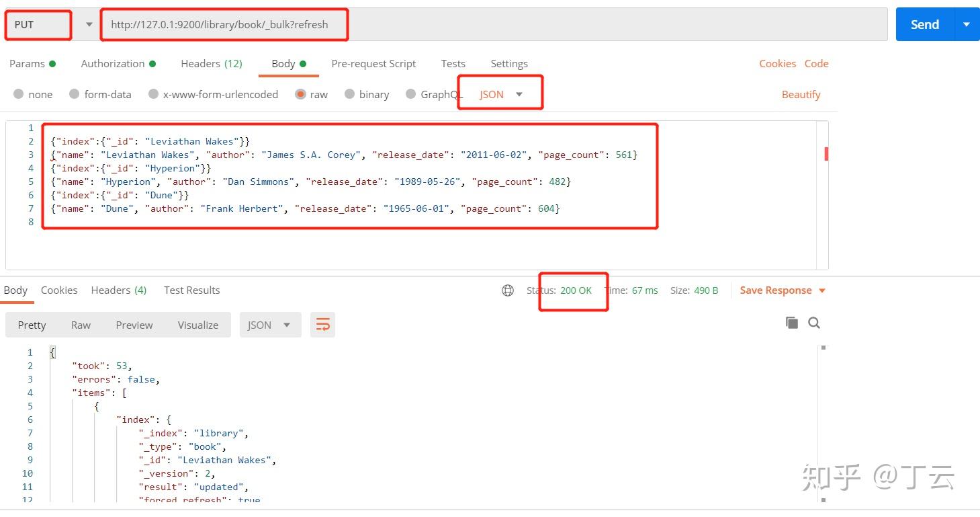Copy response using the copy icon

792,323
